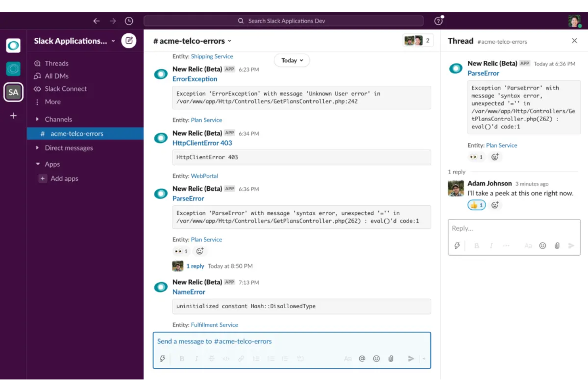
Task: Open the history clock icon in top bar
Action: 129,21
